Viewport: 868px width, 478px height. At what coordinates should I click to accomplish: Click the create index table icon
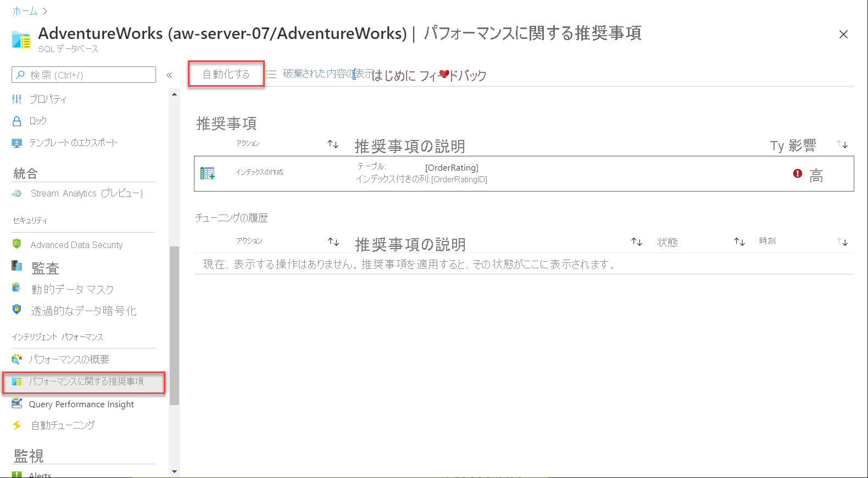[x=208, y=173]
